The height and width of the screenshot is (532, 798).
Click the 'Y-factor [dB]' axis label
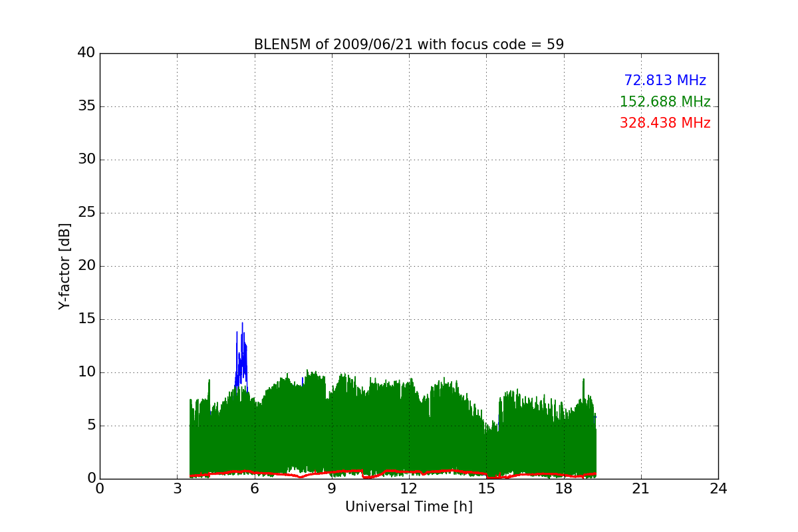click(x=65, y=266)
